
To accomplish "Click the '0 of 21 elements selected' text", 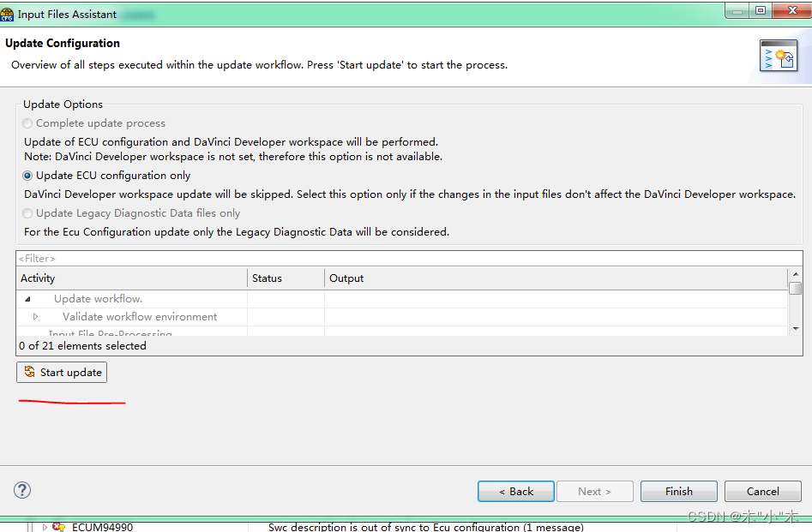I will 83,346.
